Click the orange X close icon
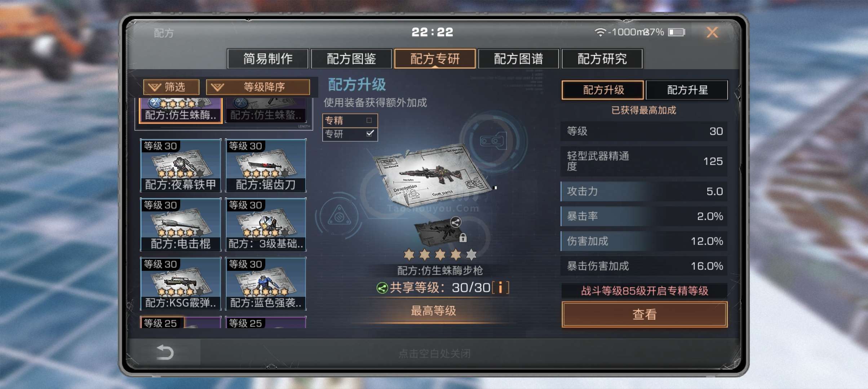868x389 pixels. pos(712,32)
